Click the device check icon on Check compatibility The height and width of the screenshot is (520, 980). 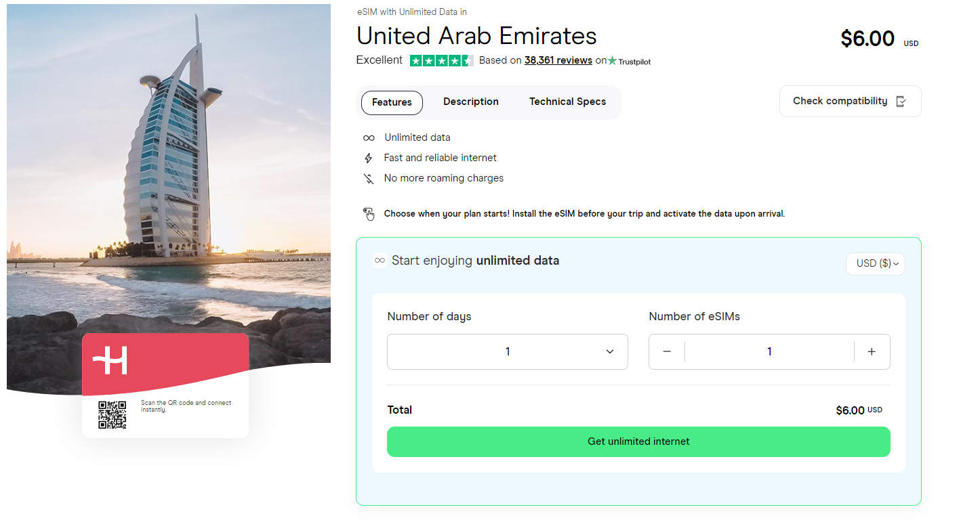pyautogui.click(x=901, y=101)
